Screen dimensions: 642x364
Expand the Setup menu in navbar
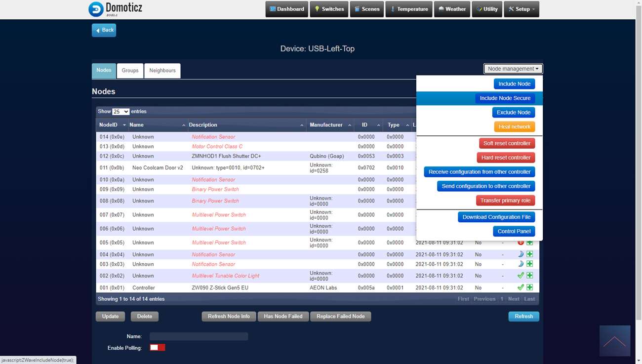[521, 9]
